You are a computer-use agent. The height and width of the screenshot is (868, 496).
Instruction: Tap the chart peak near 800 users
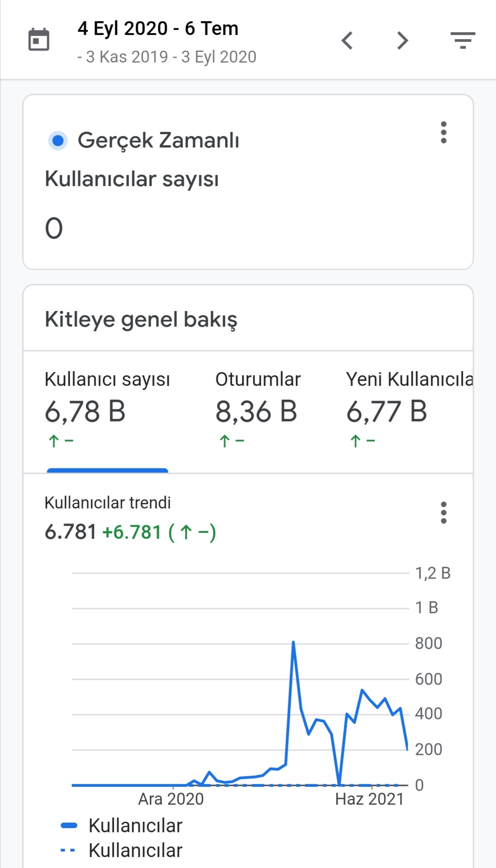pyautogui.click(x=293, y=642)
